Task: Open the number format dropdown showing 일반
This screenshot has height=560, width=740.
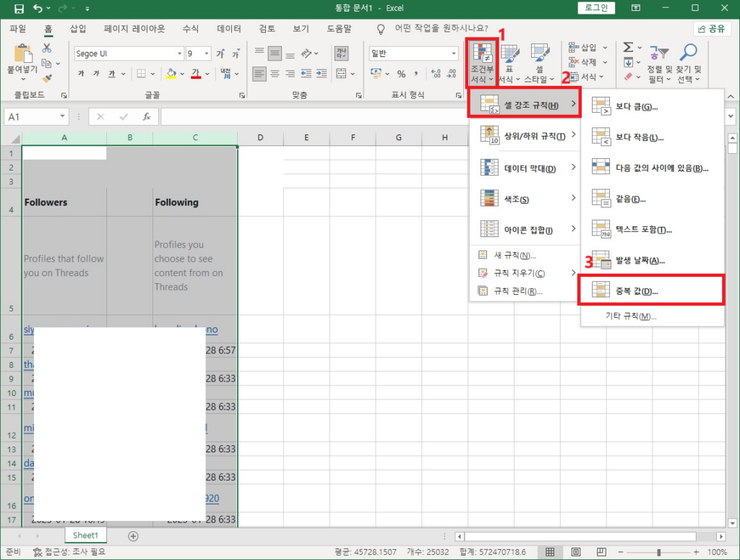Action: tap(454, 53)
